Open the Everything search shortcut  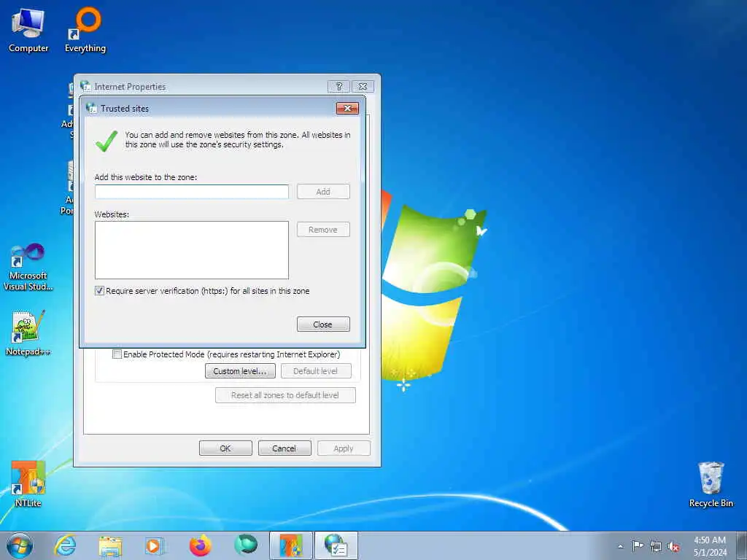(85, 31)
